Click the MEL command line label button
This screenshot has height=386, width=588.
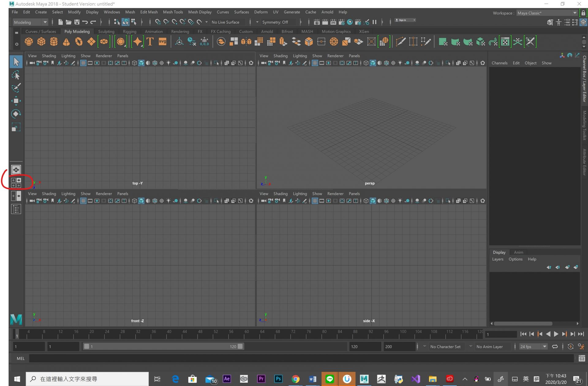(x=20, y=358)
